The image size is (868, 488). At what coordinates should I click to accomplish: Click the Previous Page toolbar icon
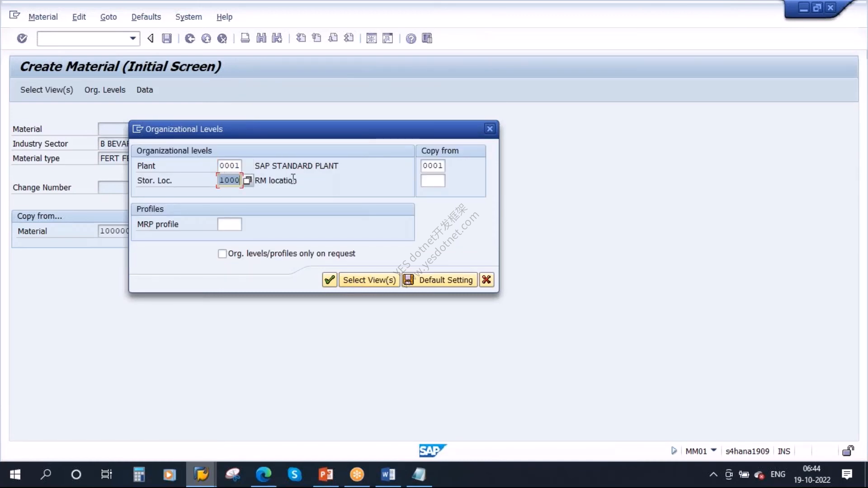coord(317,38)
